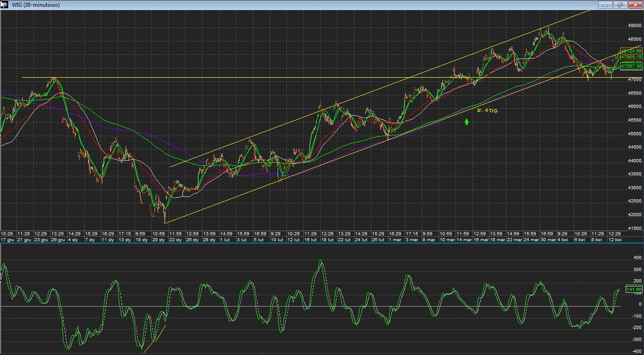644x355 pixels.
Task: Click the '1 mar' date on time axis
Action: pyautogui.click(x=395, y=240)
